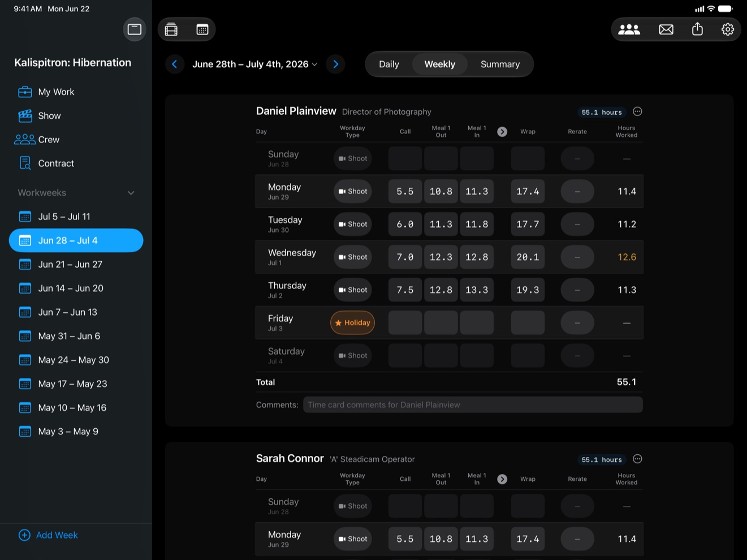This screenshot has height=560, width=747.
Task: Tap the share icon
Action: click(697, 29)
